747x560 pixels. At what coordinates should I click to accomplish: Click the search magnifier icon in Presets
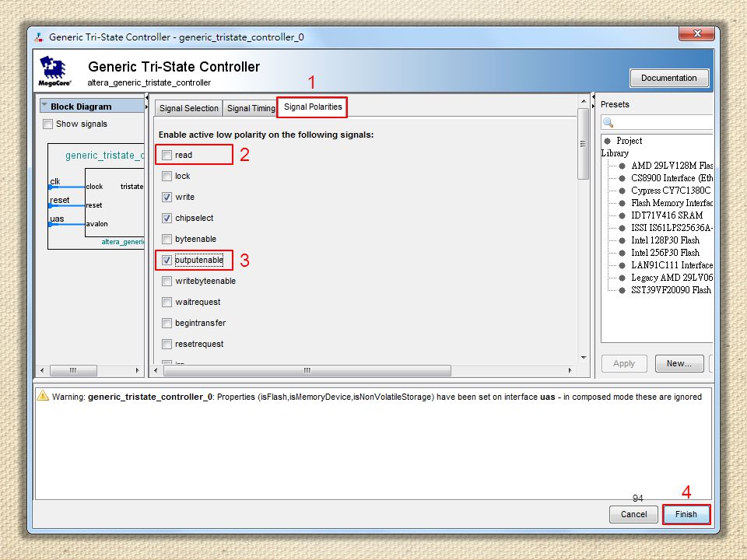click(x=608, y=122)
